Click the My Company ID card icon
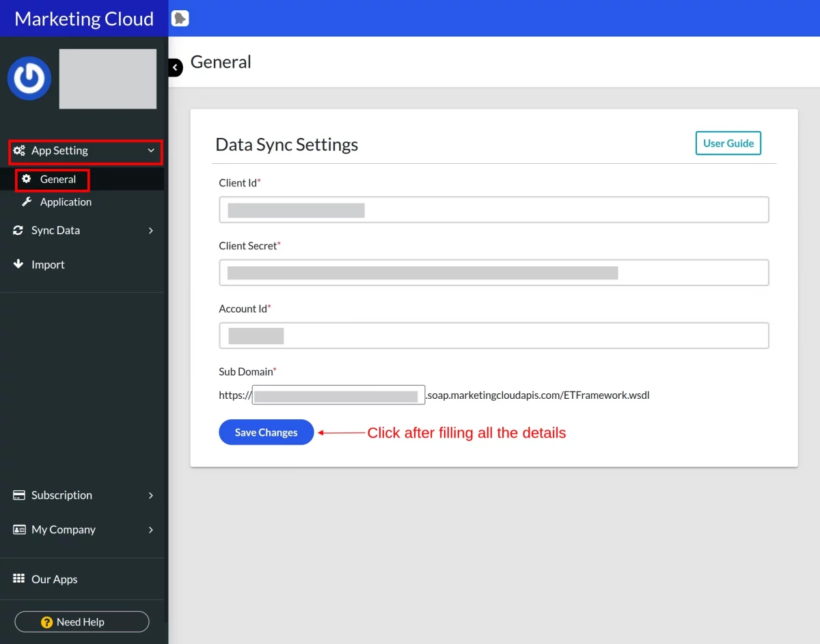 19,529
